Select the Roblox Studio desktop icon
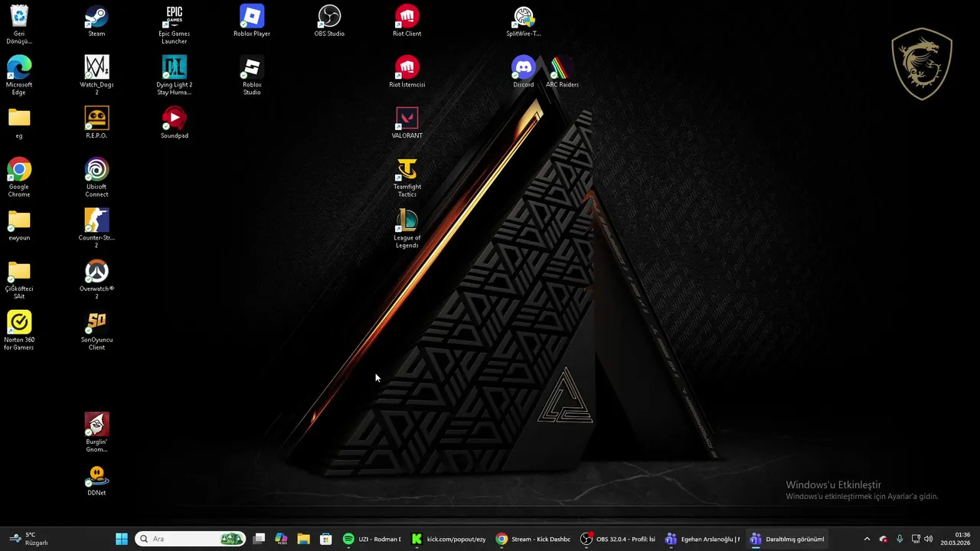Viewport: 980px width, 551px height. (x=252, y=75)
